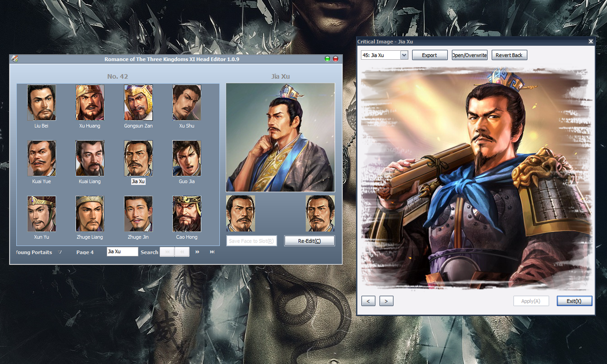Select the Gongsun Zan portrait
This screenshot has width=607, height=364.
138,102
